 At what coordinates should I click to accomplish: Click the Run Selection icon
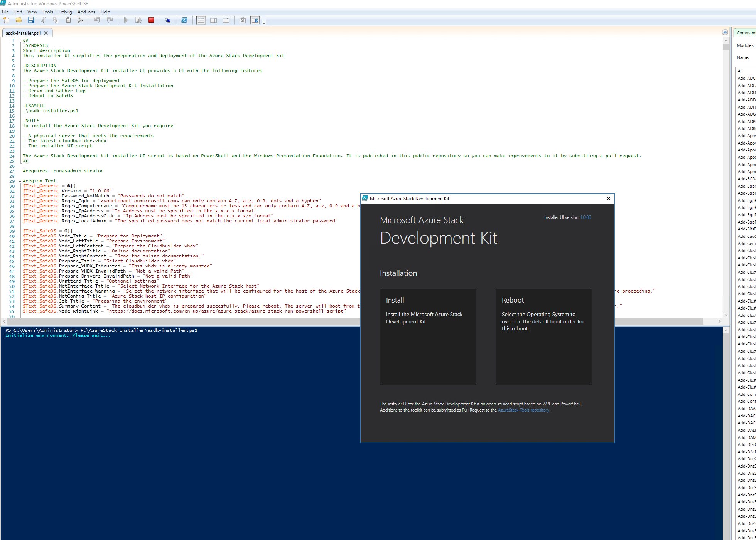(138, 20)
